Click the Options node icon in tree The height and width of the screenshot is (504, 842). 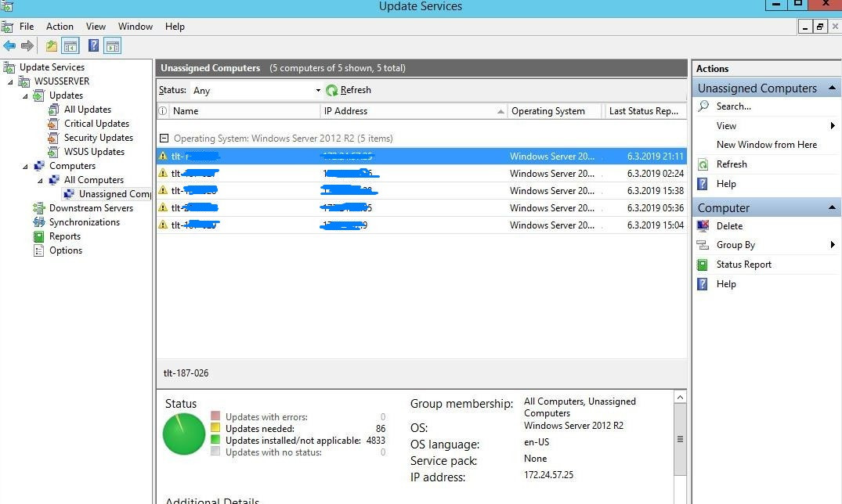point(38,250)
